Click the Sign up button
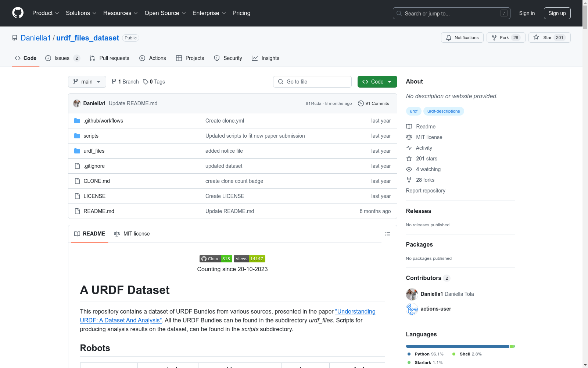Image resolution: width=588 pixels, height=368 pixels. [557, 13]
